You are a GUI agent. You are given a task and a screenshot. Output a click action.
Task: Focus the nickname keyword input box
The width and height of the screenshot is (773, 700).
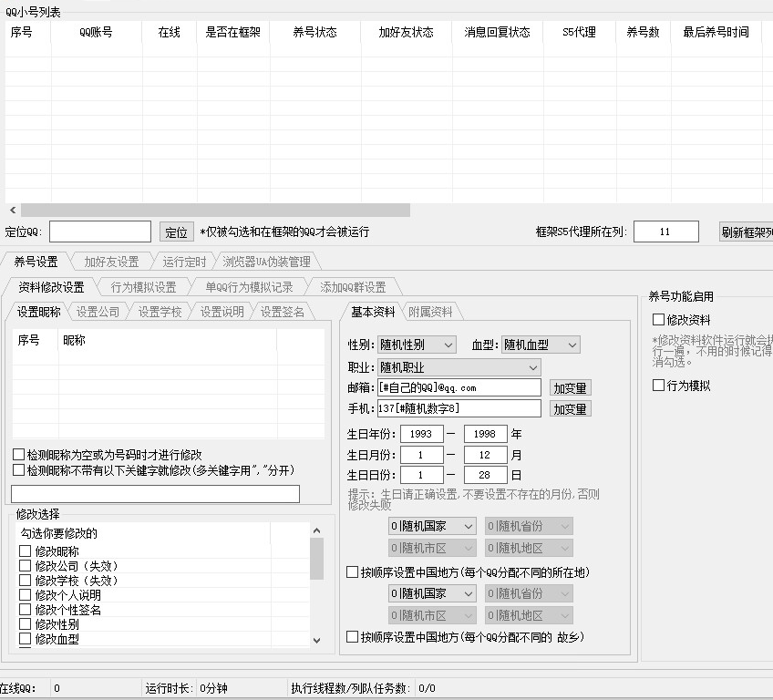(155, 494)
